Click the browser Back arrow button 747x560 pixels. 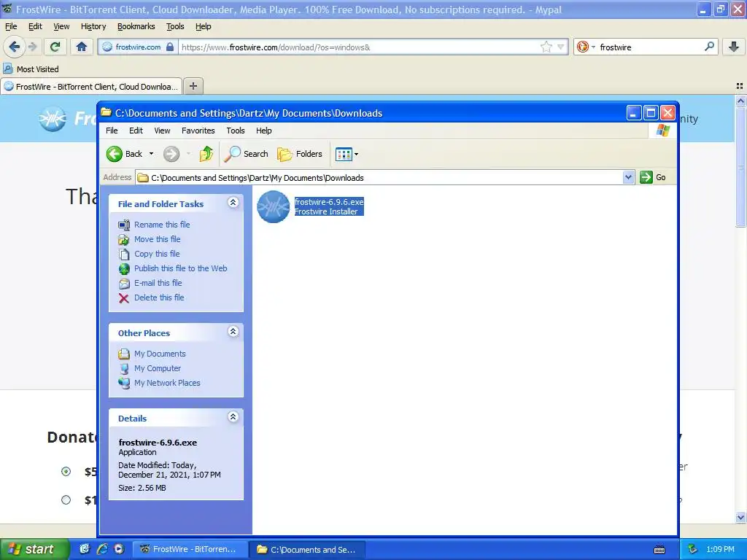(14, 47)
